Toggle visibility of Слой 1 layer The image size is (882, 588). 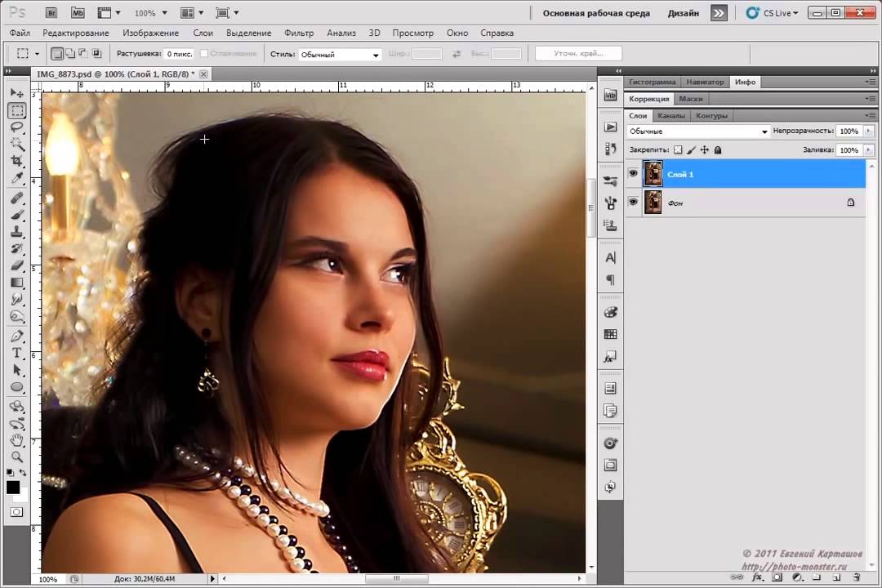coord(633,173)
